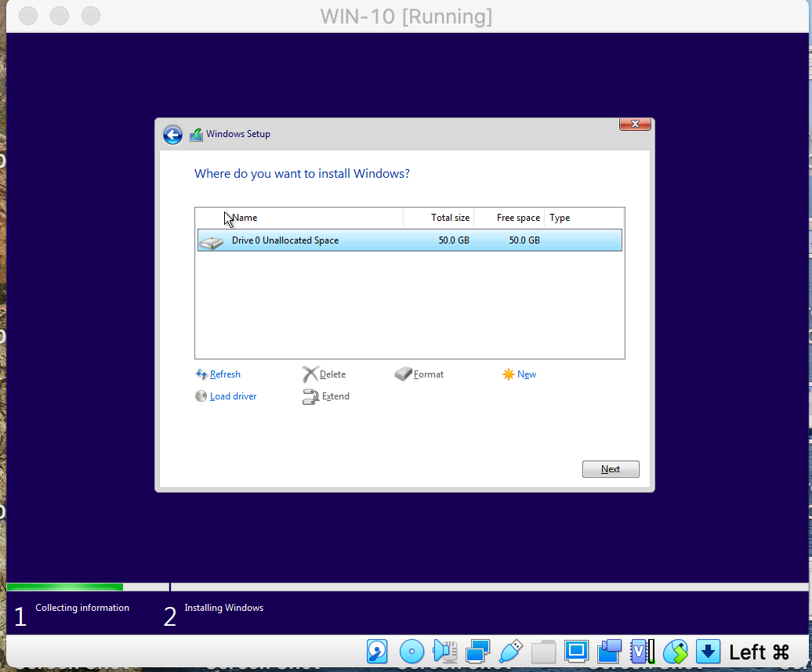
Task: Click VirtualBox mouse integration indicator
Action: pyautogui.click(x=676, y=652)
